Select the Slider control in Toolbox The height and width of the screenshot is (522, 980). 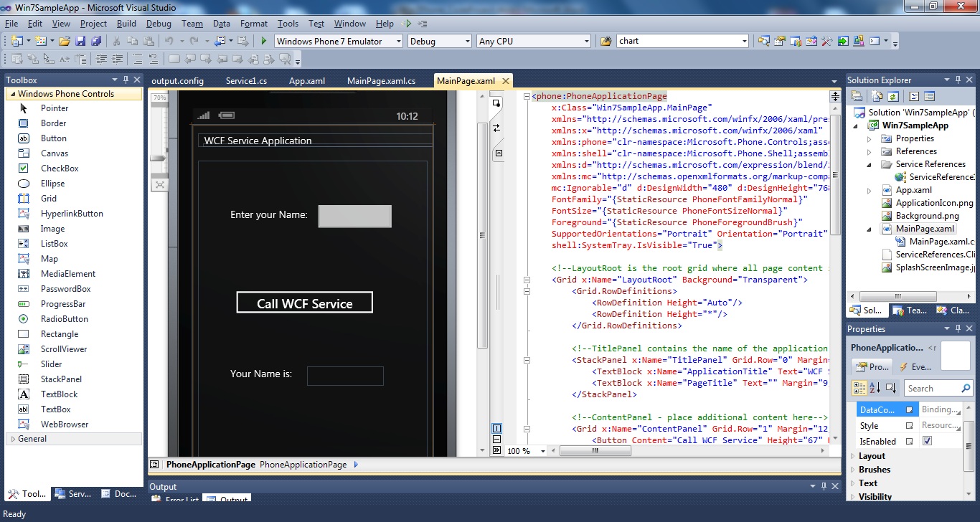52,364
